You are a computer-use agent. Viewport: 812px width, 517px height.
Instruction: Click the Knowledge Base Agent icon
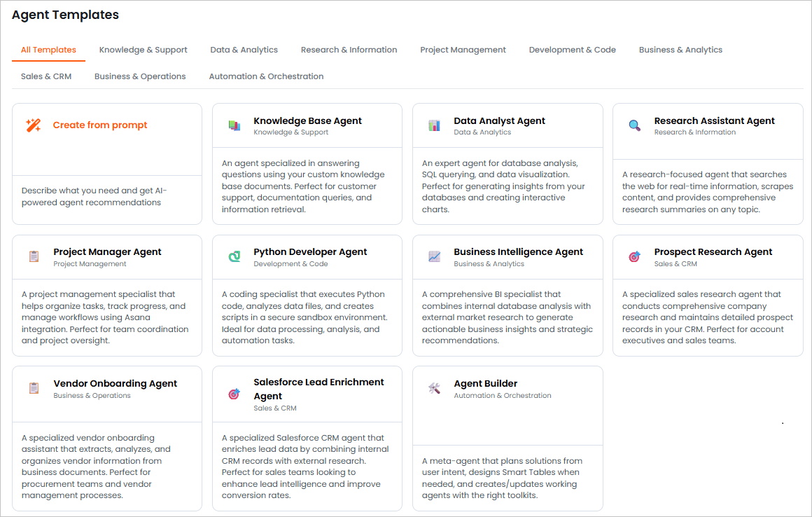click(234, 126)
